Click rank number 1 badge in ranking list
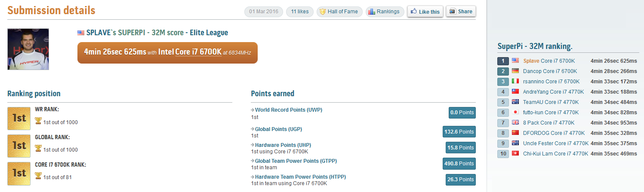This screenshot has width=644, height=192. click(503, 61)
